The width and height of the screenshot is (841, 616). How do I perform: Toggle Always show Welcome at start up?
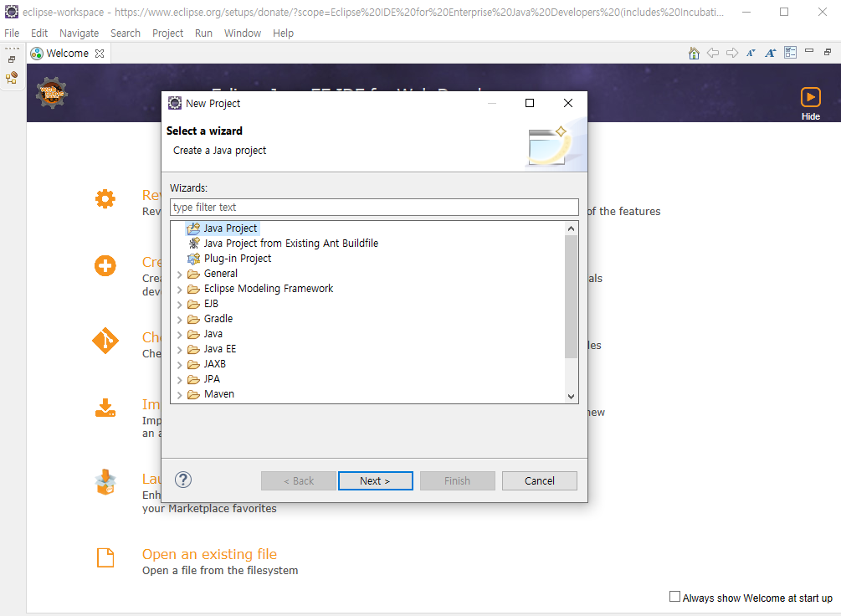(674, 597)
